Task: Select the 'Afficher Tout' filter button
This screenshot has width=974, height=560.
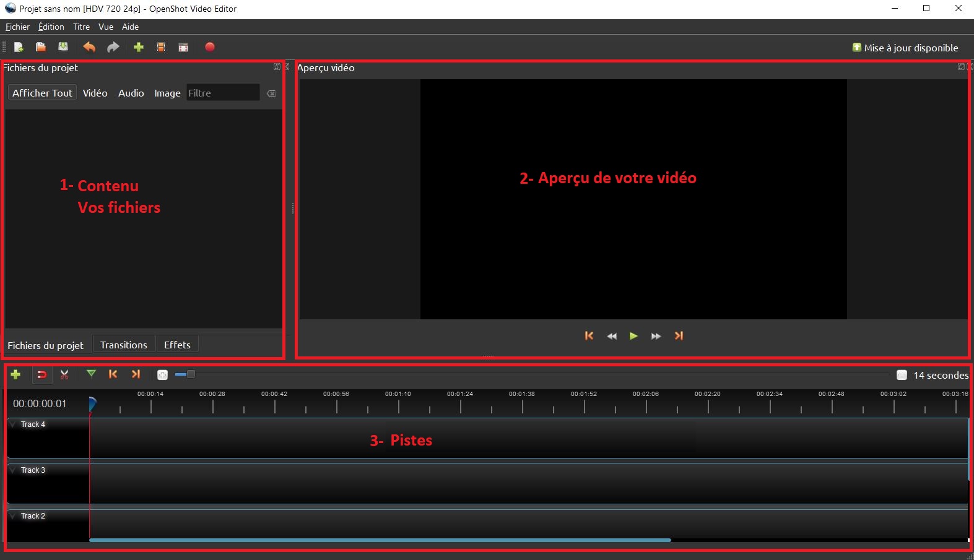Action: [42, 93]
